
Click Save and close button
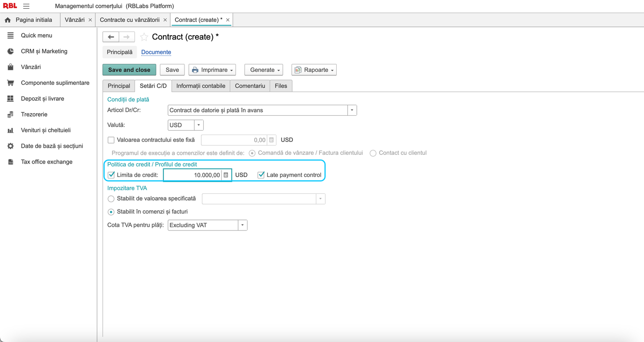129,70
